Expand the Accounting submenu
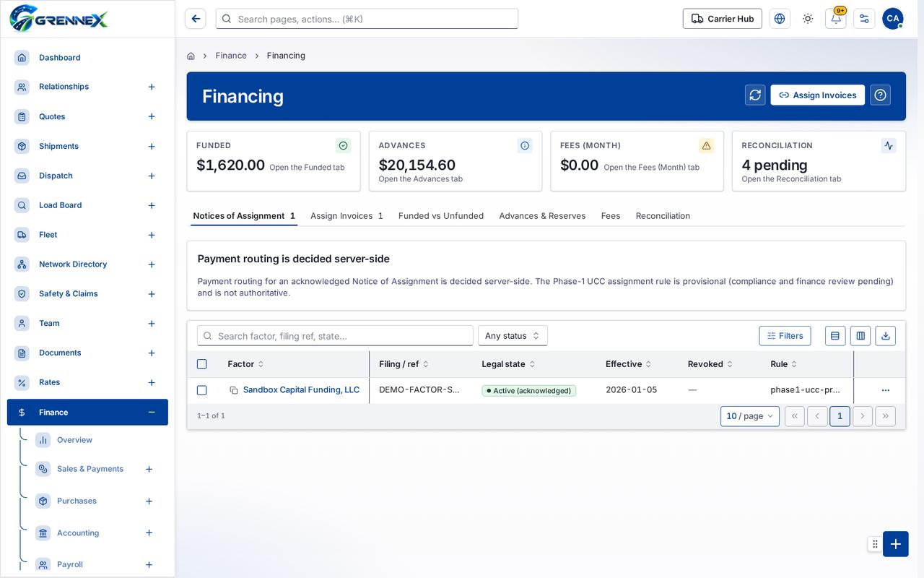Image resolution: width=924 pixels, height=578 pixels. pos(149,533)
